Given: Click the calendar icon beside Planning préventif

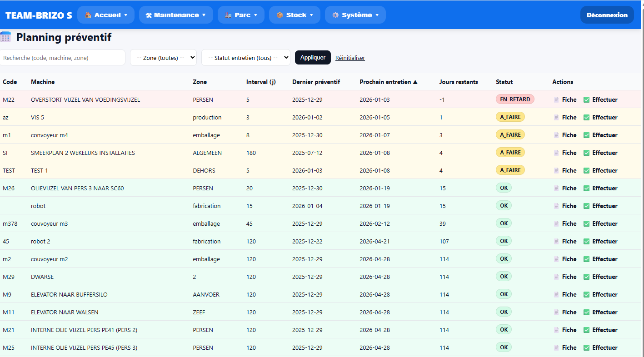Looking at the screenshot, I should (x=6, y=37).
